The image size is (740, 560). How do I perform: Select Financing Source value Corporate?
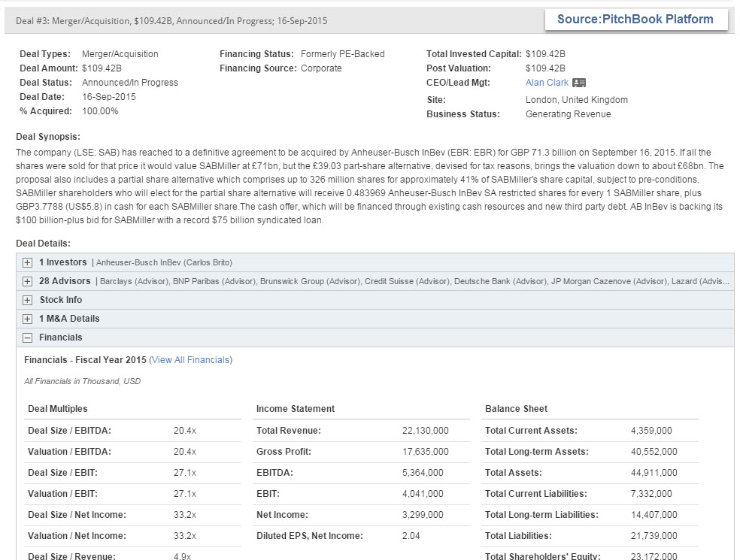coord(321,68)
